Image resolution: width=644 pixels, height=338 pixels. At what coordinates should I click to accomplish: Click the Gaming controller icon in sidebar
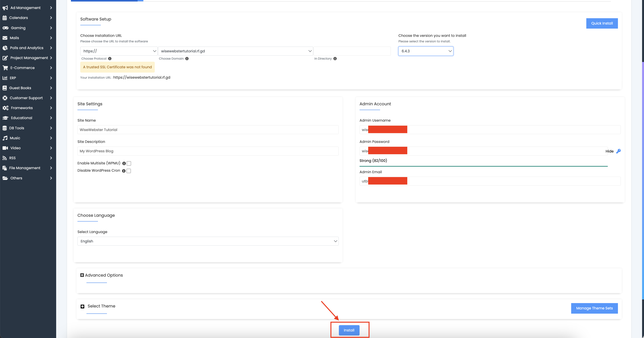pyautogui.click(x=6, y=28)
